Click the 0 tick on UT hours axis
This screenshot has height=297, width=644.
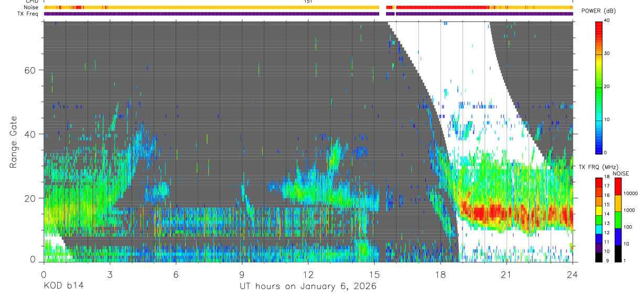click(44, 273)
